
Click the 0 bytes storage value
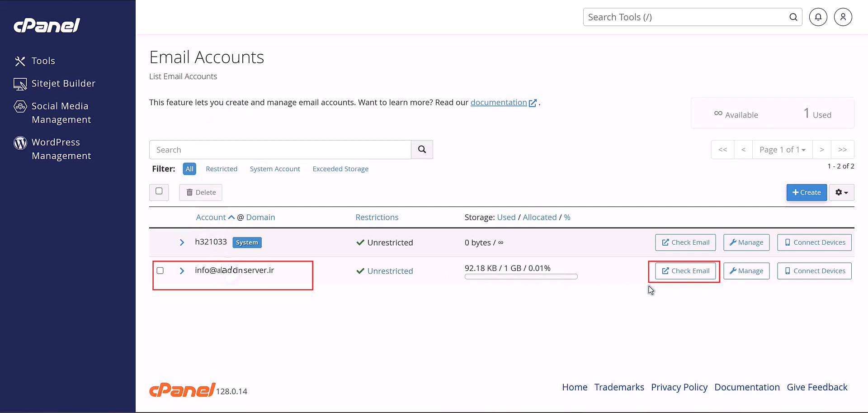coord(484,242)
